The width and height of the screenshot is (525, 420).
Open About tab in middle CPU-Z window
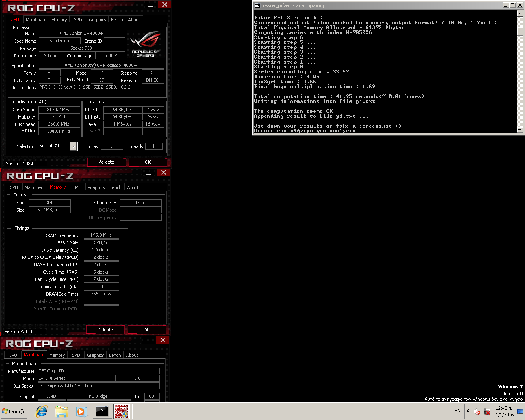(133, 187)
